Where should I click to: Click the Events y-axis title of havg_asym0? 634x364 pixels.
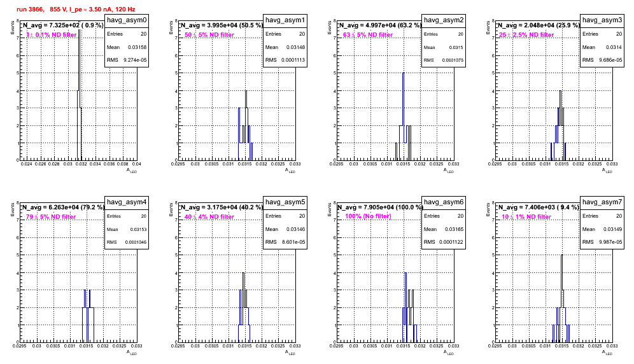pyautogui.click(x=12, y=27)
